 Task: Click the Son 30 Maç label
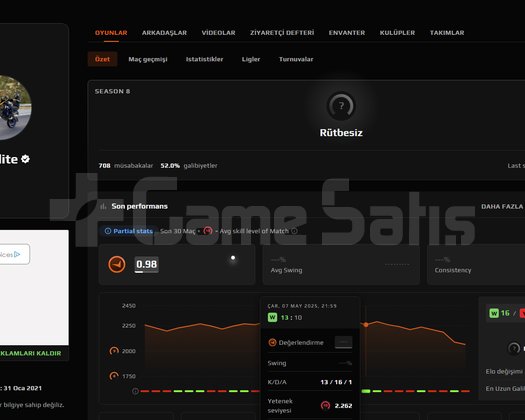tap(177, 231)
